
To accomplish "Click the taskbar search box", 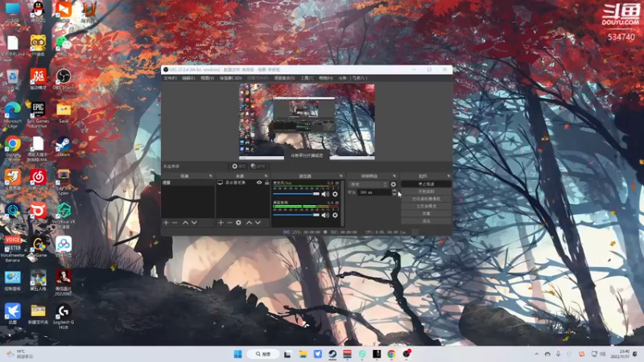I will [263, 354].
